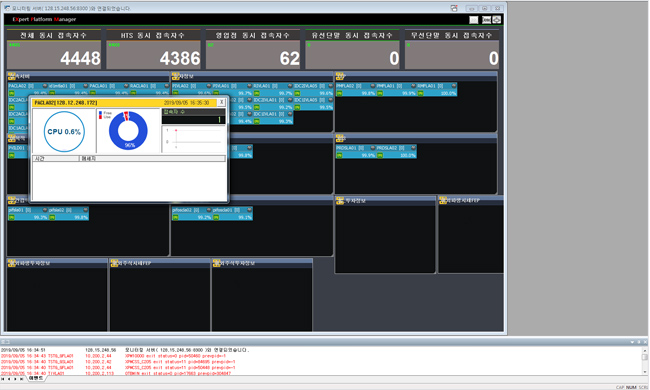The width and height of the screenshot is (650, 390).
Task: Click the blue memory usage donut chart
Action: pos(128,130)
